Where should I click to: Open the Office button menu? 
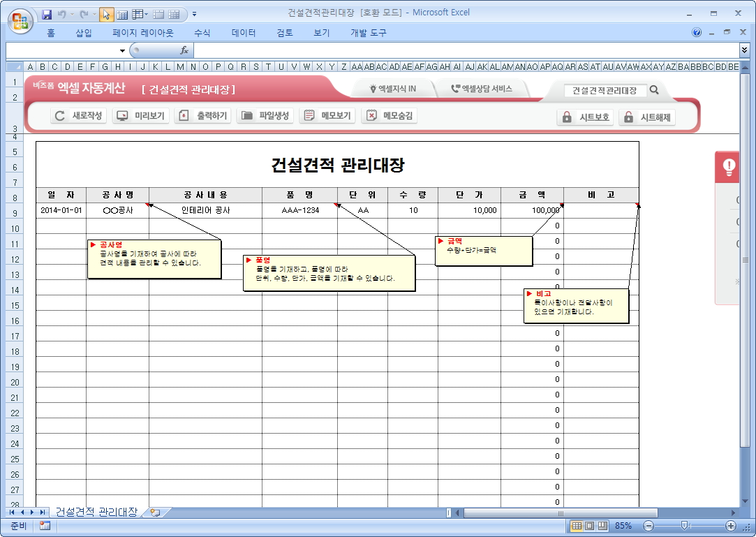pyautogui.click(x=20, y=21)
